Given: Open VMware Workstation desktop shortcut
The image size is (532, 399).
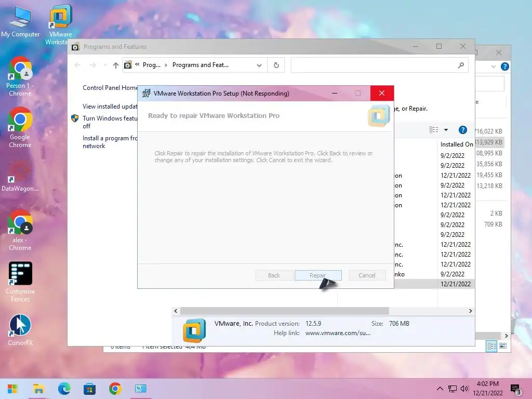Looking at the screenshot, I should (x=60, y=24).
